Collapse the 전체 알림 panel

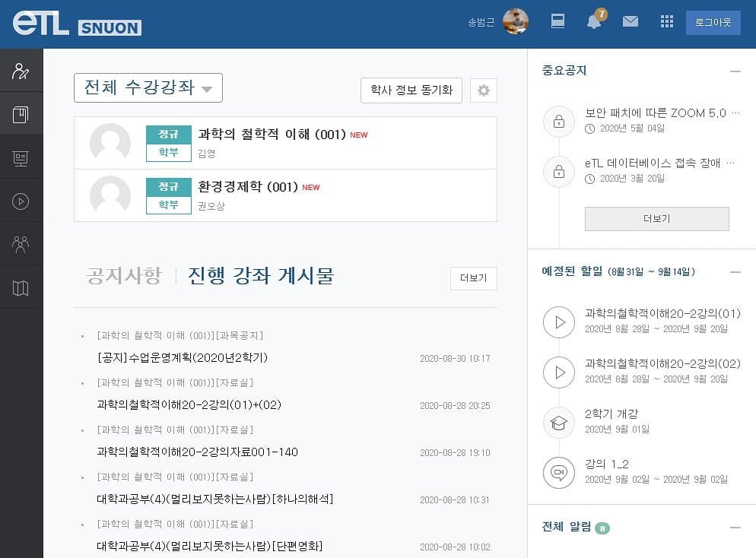tap(735, 528)
